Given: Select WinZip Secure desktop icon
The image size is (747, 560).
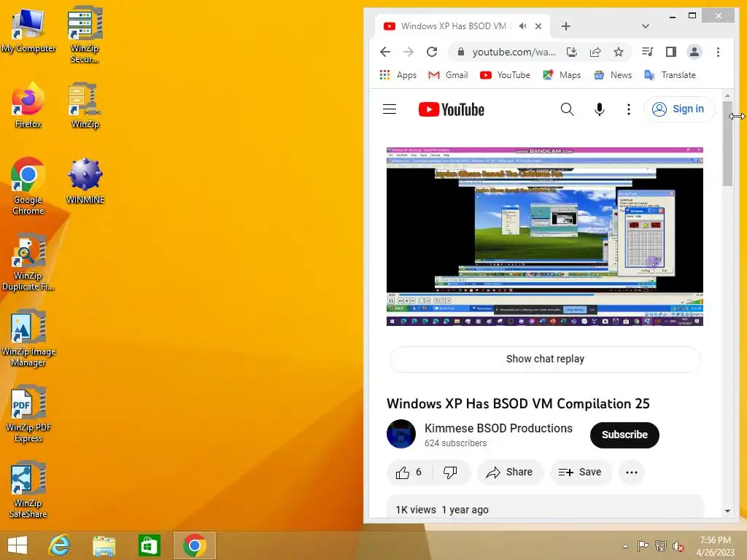Looking at the screenshot, I should pos(85,35).
